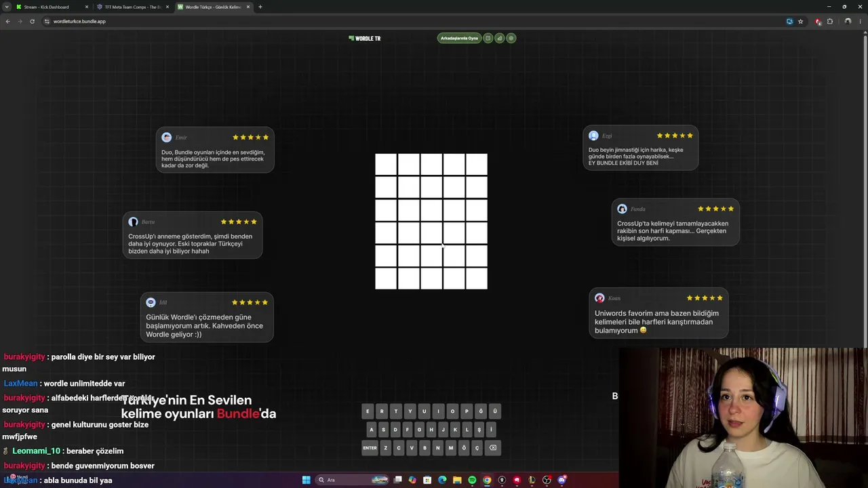This screenshot has height=488, width=868.
Task: Open the Chrome extensions puzzle icon
Action: tap(830, 22)
